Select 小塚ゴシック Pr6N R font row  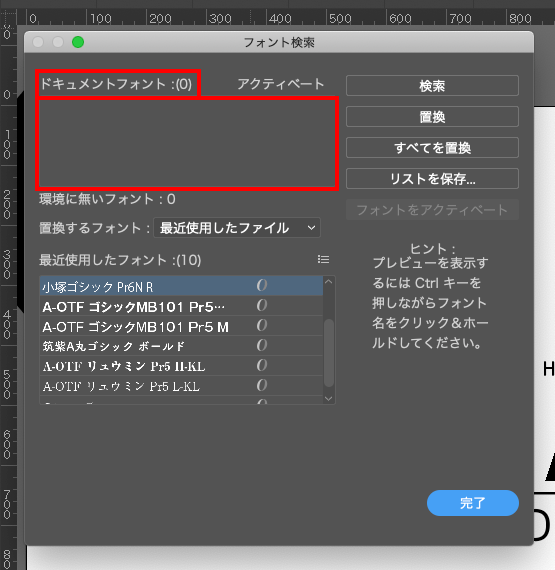181,286
